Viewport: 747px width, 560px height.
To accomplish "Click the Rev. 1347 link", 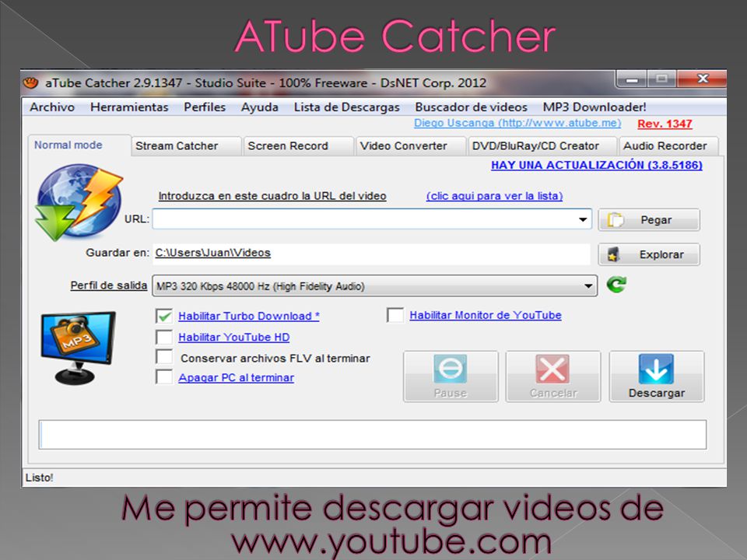I will pos(665,124).
